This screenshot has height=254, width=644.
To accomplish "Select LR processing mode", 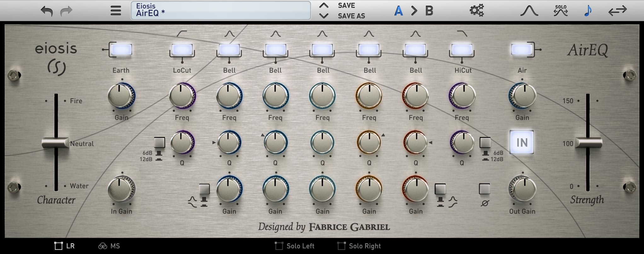I will (65, 246).
